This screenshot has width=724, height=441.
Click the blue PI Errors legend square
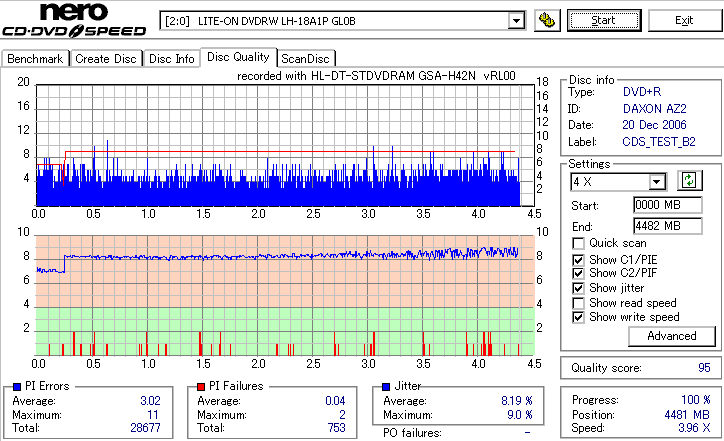pos(17,387)
